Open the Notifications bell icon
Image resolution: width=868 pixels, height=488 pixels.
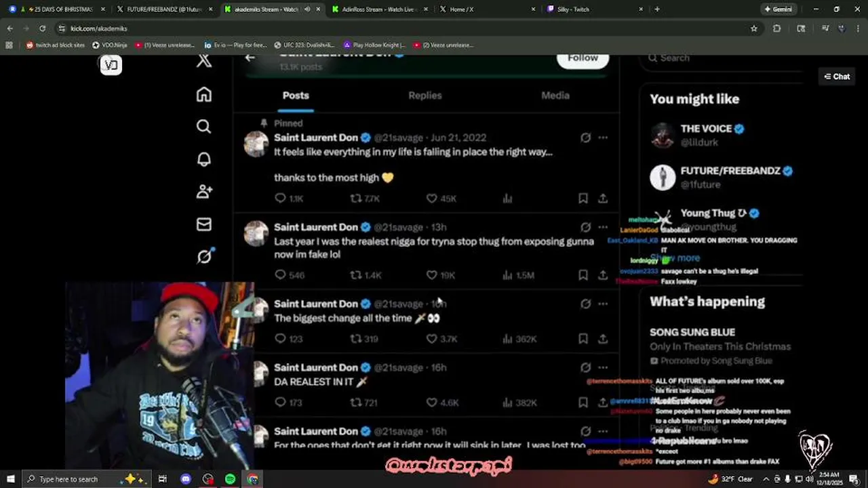pyautogui.click(x=204, y=159)
